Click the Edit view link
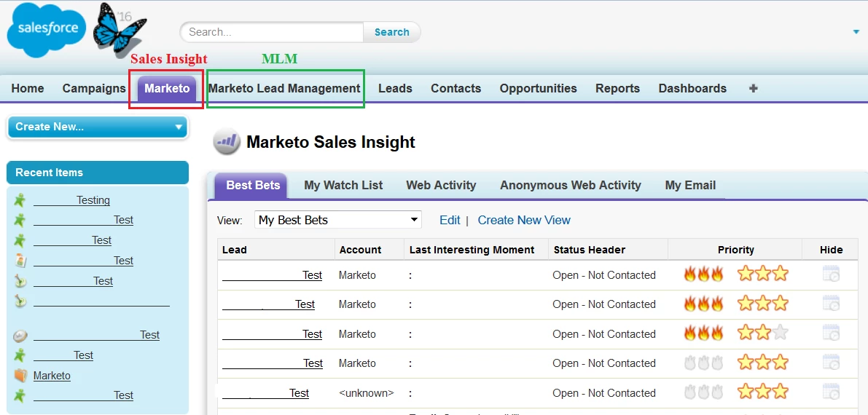 (450, 220)
